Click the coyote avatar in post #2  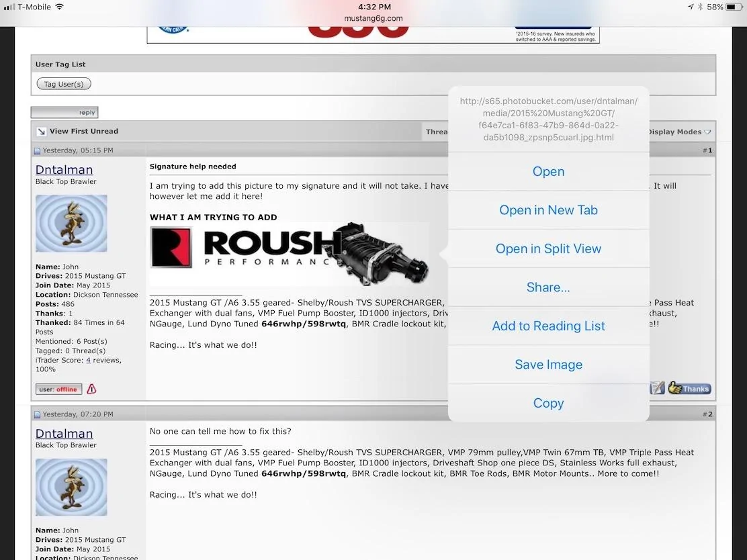coord(71,487)
